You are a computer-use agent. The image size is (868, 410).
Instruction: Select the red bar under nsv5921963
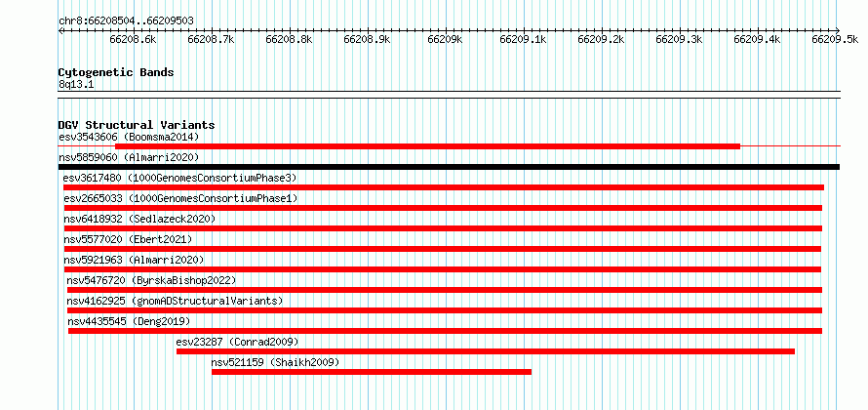tap(443, 269)
